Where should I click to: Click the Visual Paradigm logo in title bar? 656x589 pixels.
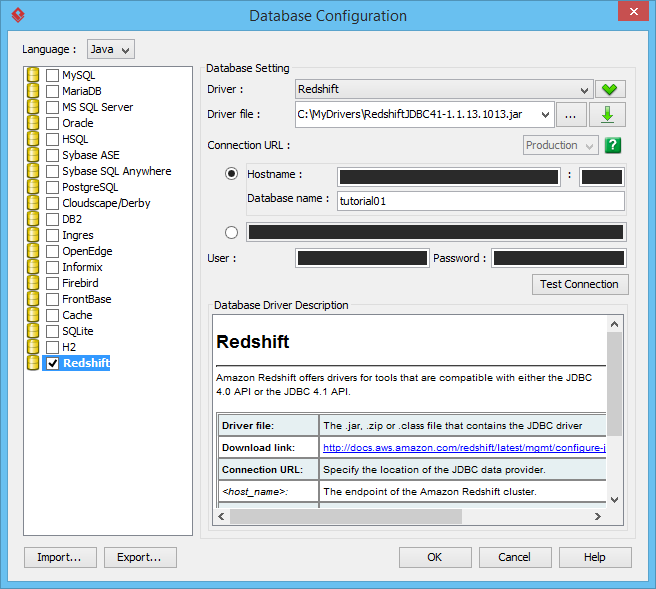18,15
